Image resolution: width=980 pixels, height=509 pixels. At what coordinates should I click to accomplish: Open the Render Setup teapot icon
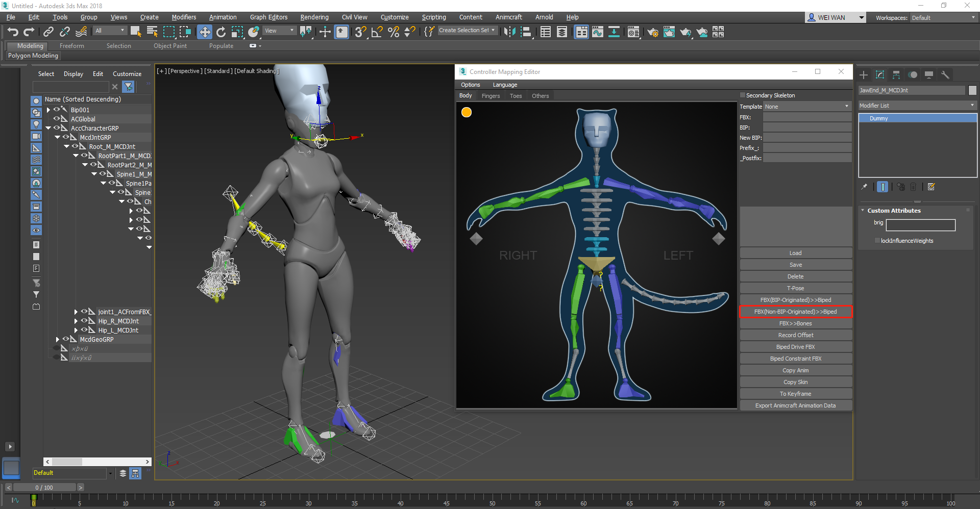652,32
